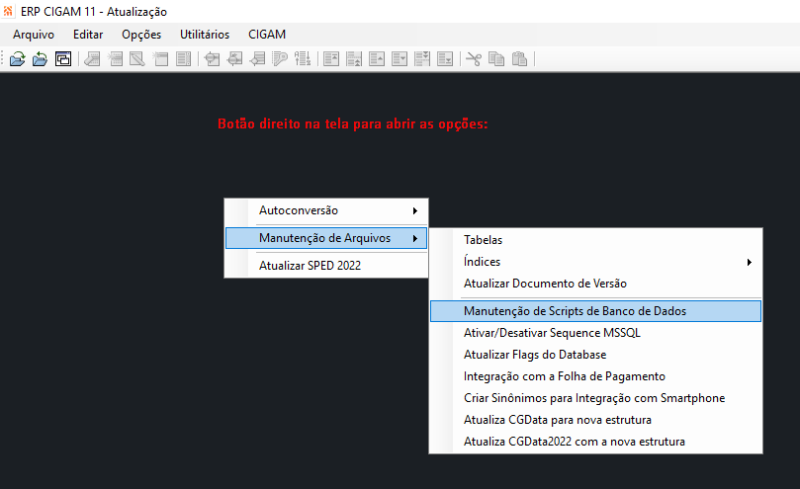Click the greyed crossed-out form icon

tap(137, 59)
